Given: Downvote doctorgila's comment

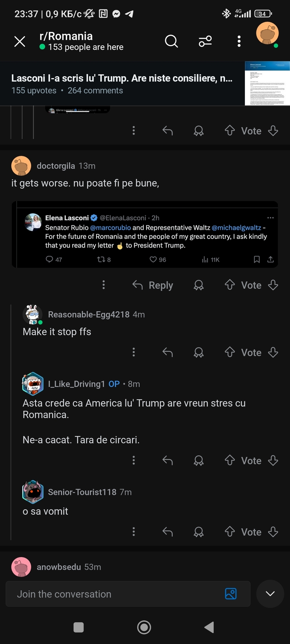Looking at the screenshot, I should click(273, 285).
